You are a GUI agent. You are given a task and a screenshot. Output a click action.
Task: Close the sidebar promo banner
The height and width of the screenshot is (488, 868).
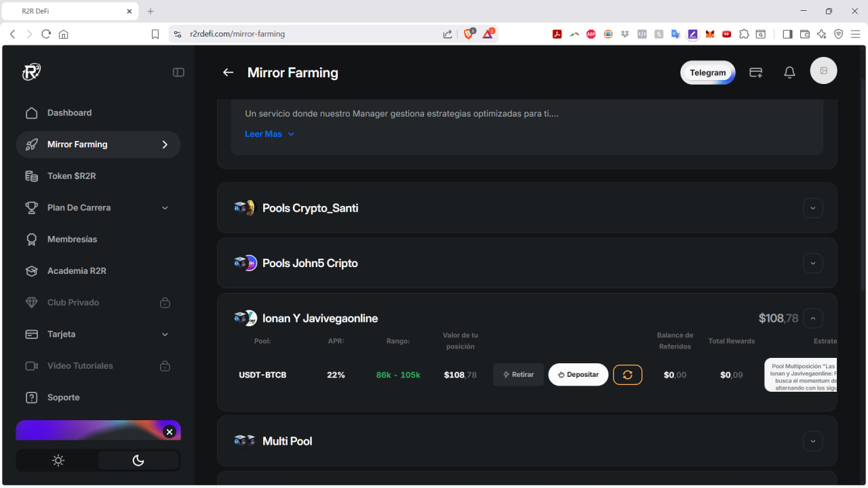click(170, 432)
